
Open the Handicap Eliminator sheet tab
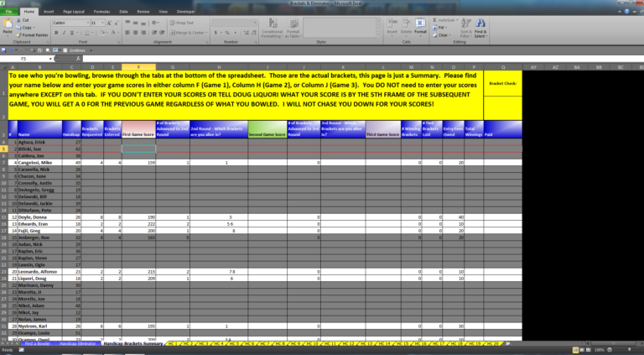click(x=78, y=343)
